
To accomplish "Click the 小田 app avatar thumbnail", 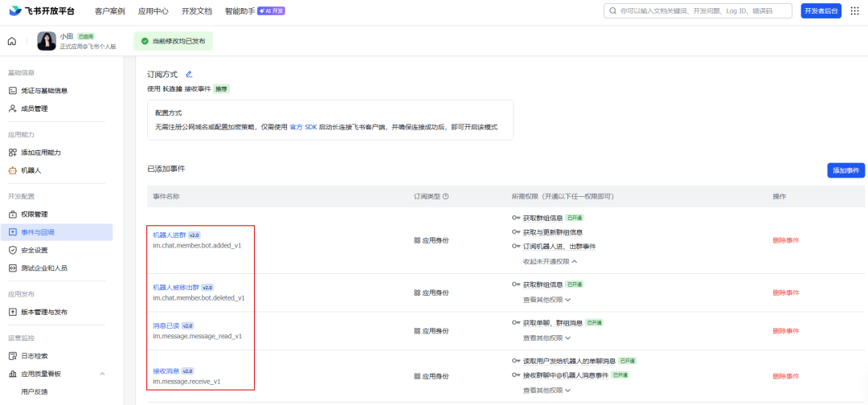I will (47, 41).
